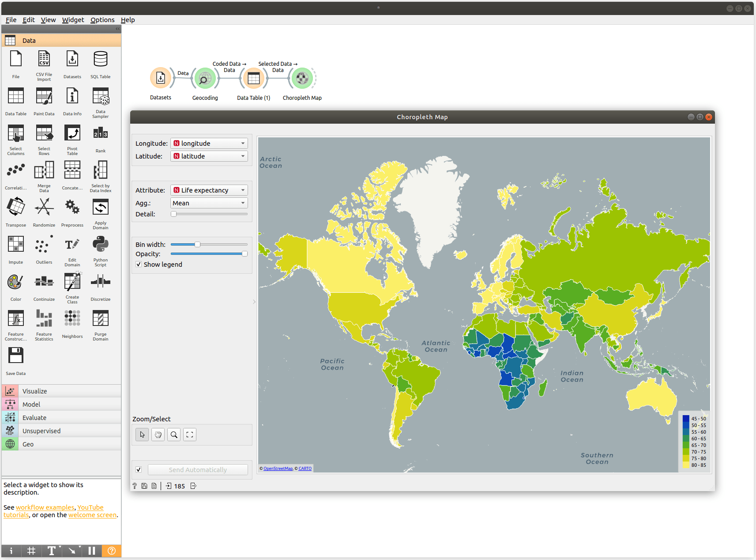The image size is (756, 560).
Task: Uncheck the Show legend checkbox
Action: tap(139, 264)
